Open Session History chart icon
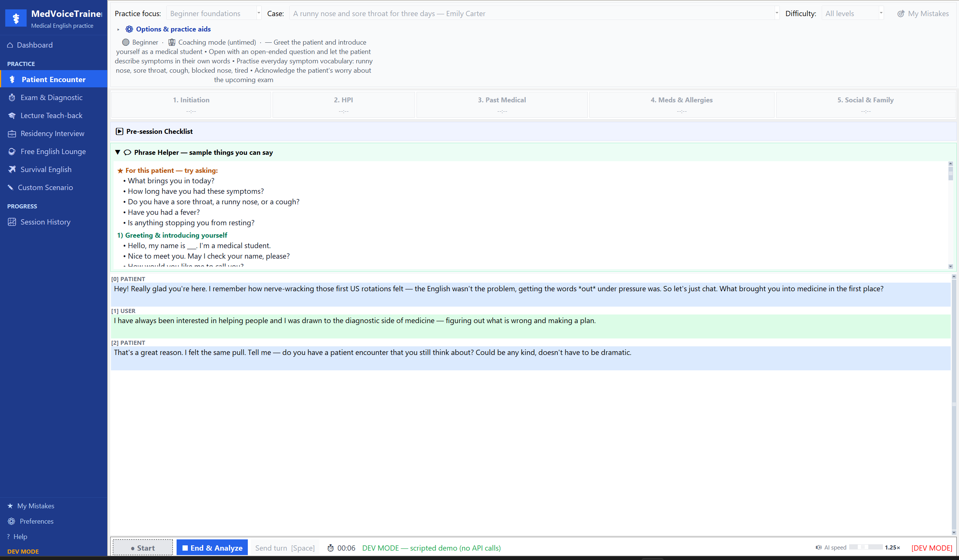The image size is (959, 560). (12, 222)
